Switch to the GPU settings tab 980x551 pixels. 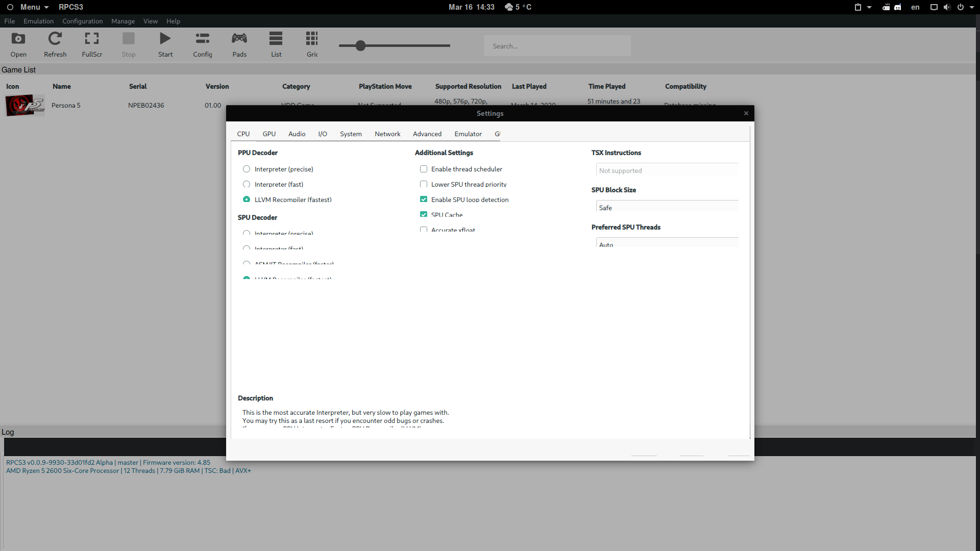tap(268, 134)
